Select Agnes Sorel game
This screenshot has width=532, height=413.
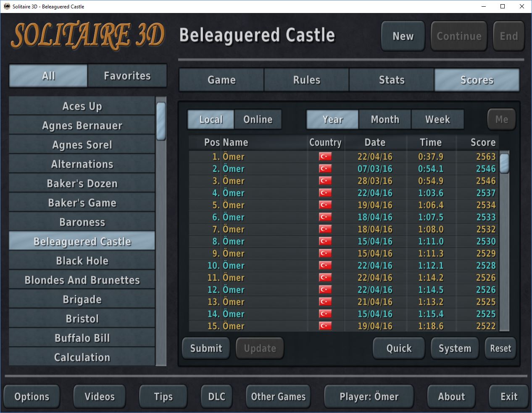[x=82, y=145]
